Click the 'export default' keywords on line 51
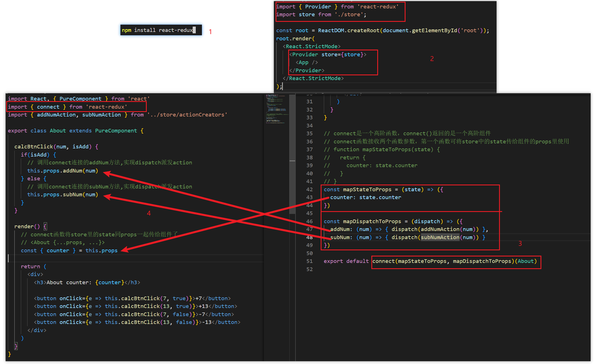Image resolution: width=594 pixels, height=364 pixels. tap(346, 261)
